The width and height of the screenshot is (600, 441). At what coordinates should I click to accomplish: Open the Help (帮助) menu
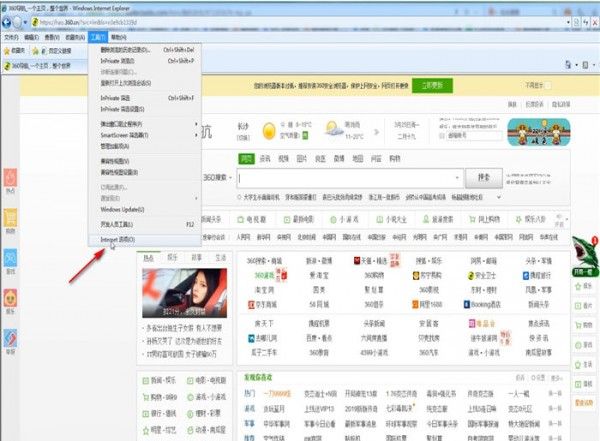pyautogui.click(x=119, y=37)
